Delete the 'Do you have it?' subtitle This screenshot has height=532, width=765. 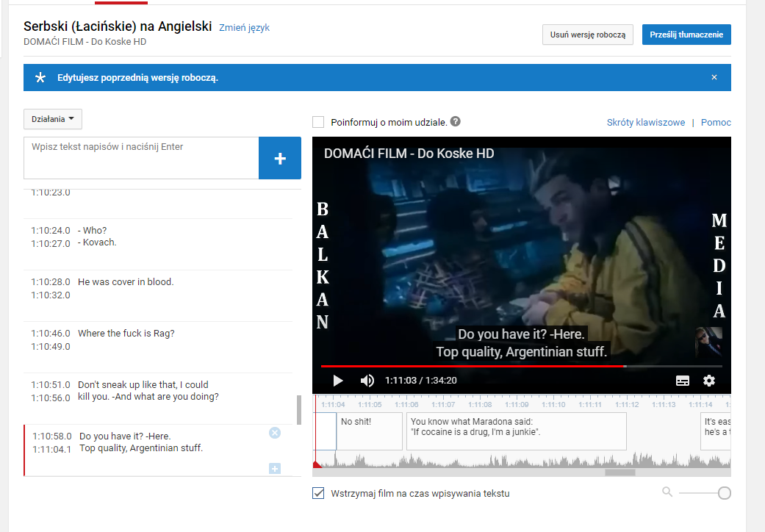(x=275, y=433)
